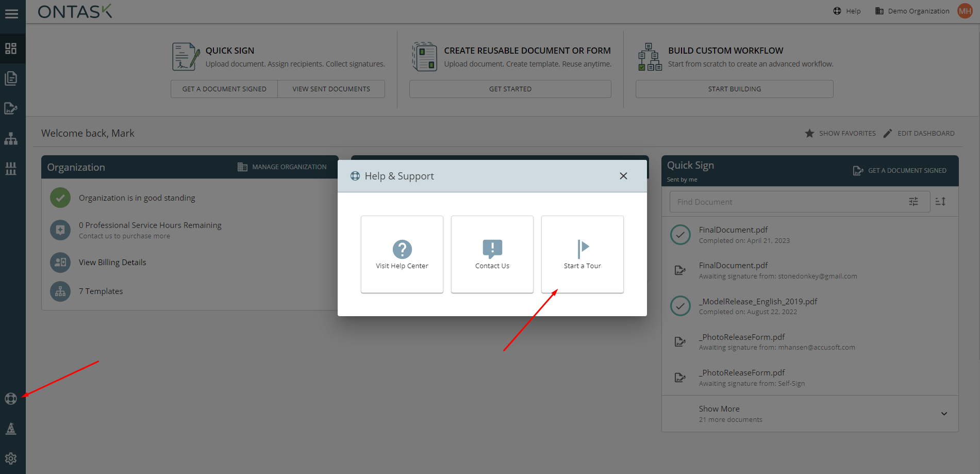
Task: Open Help & Support lifebuoy sidebar icon
Action: (11, 399)
